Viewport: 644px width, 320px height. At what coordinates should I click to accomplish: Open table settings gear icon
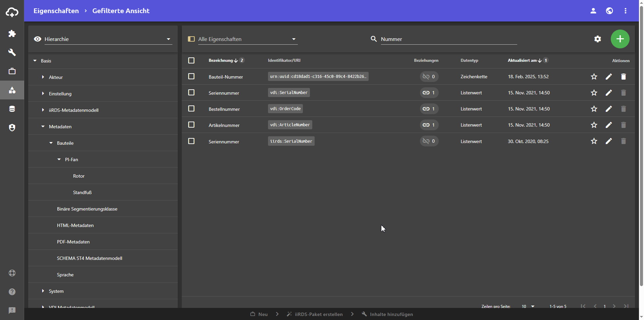597,39
